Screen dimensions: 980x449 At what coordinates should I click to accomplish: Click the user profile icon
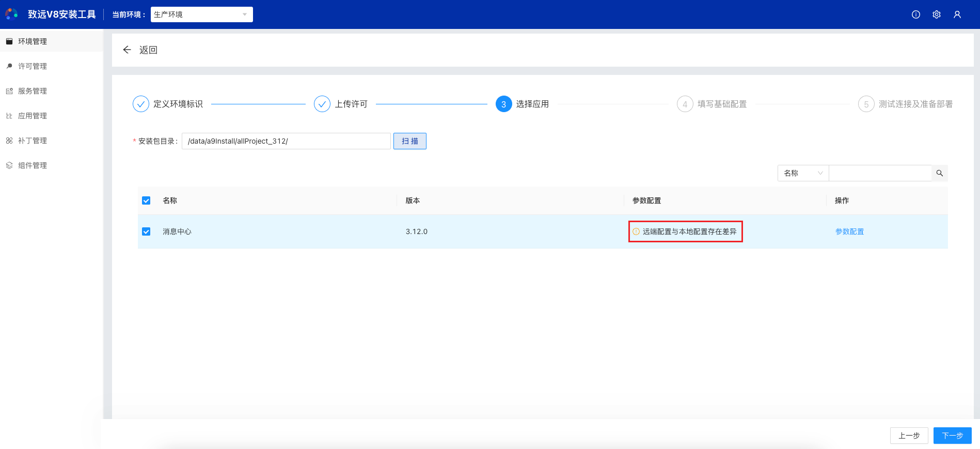pyautogui.click(x=957, y=14)
